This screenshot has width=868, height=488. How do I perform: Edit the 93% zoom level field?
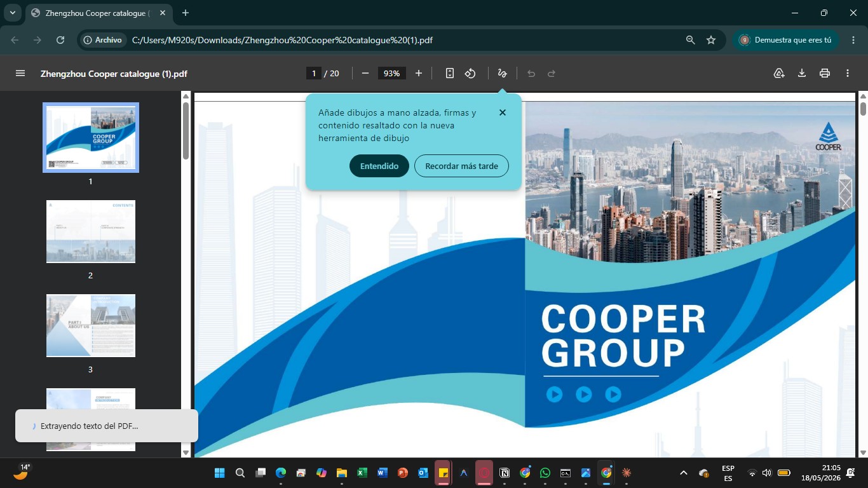[x=392, y=73]
